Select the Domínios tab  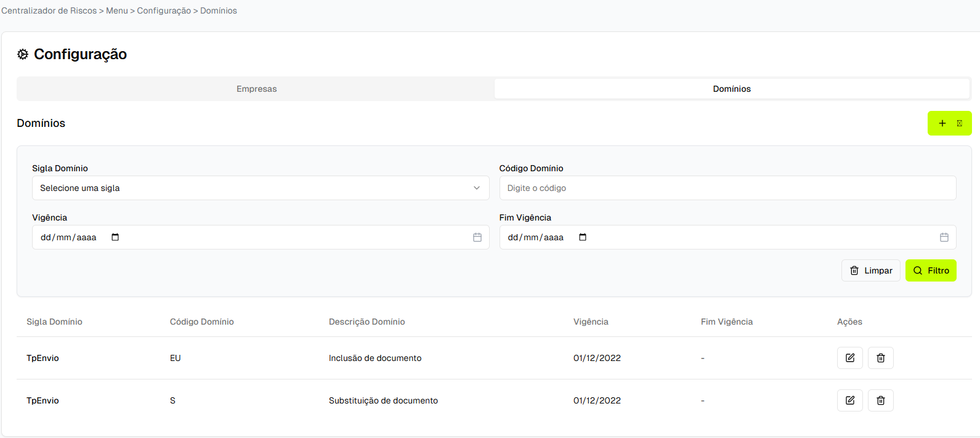(731, 89)
